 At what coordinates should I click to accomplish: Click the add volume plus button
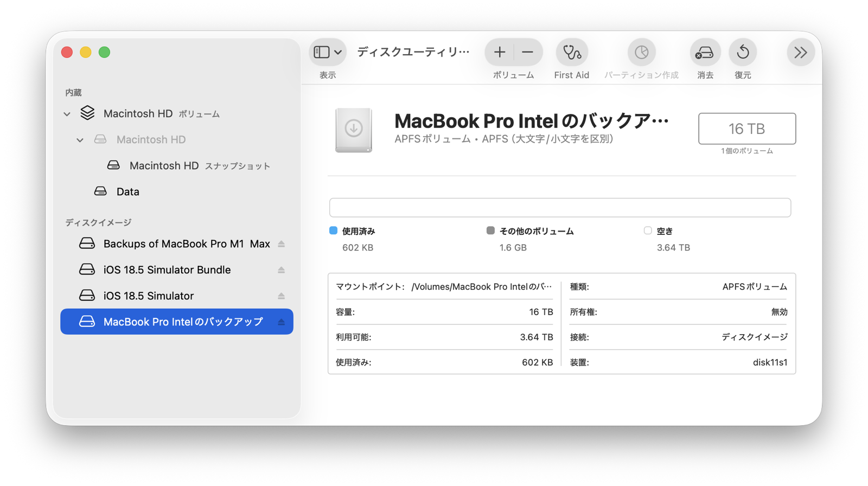[500, 53]
